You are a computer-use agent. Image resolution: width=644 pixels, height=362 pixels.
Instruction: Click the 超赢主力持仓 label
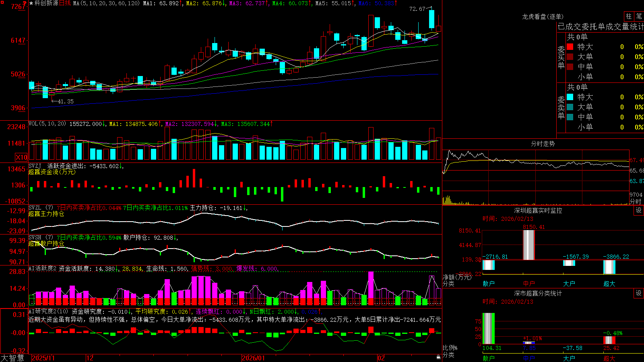pyautogui.click(x=46, y=214)
